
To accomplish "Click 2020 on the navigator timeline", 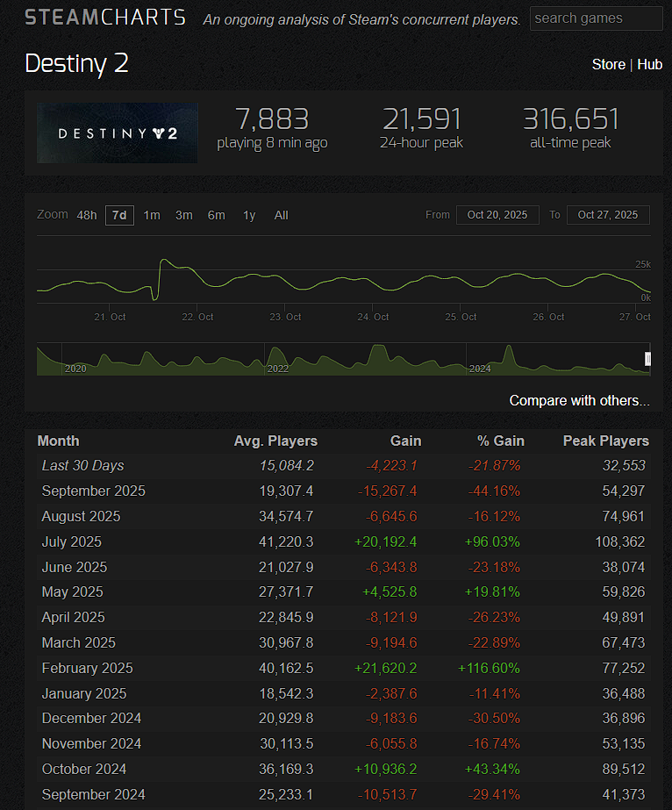I will (x=75, y=369).
